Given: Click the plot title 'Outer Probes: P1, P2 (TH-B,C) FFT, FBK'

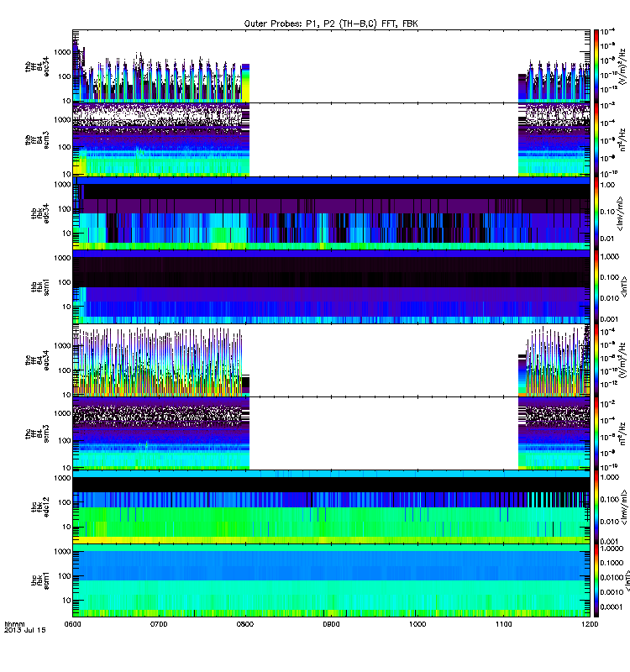Looking at the screenshot, I should pos(331,24).
